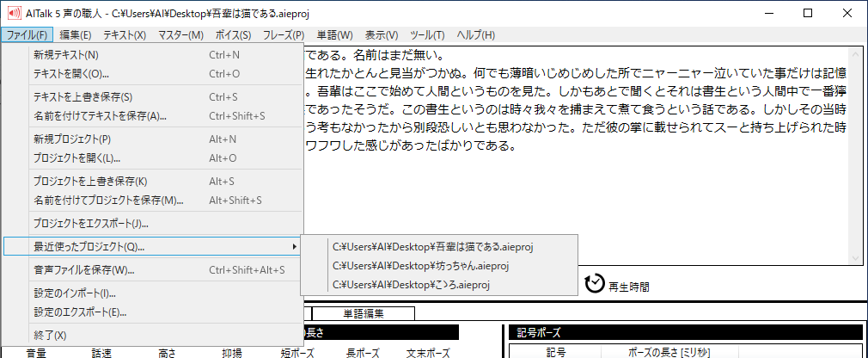The height and width of the screenshot is (358, 868).
Task: Open the 表示(V) menu
Action: (382, 35)
